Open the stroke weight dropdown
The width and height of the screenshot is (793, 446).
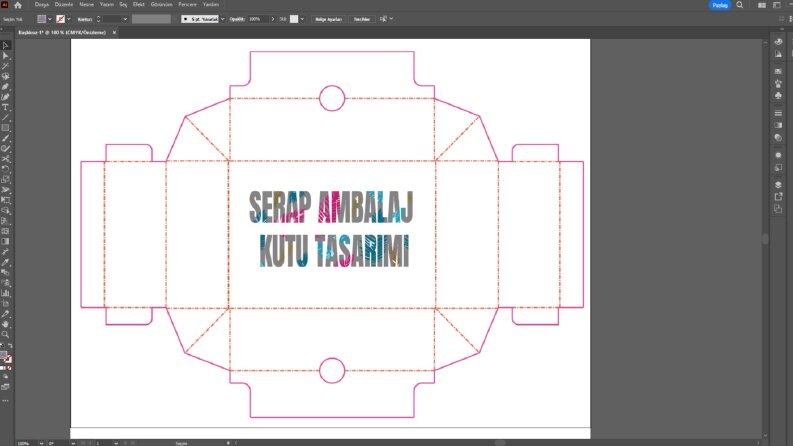(x=125, y=19)
